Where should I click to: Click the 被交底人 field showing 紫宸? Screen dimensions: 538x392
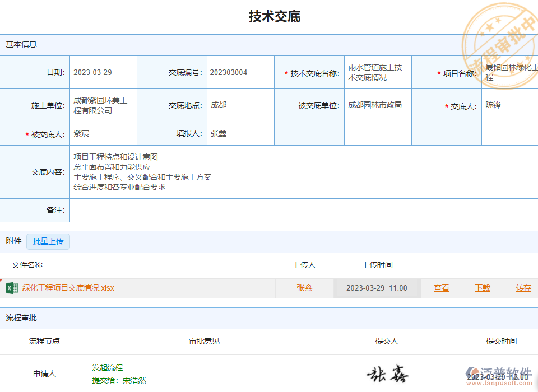[x=103, y=133]
